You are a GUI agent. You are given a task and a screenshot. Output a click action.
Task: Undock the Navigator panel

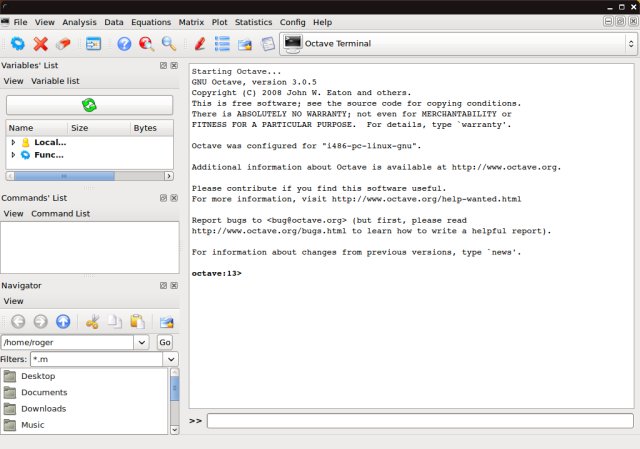pyautogui.click(x=162, y=285)
